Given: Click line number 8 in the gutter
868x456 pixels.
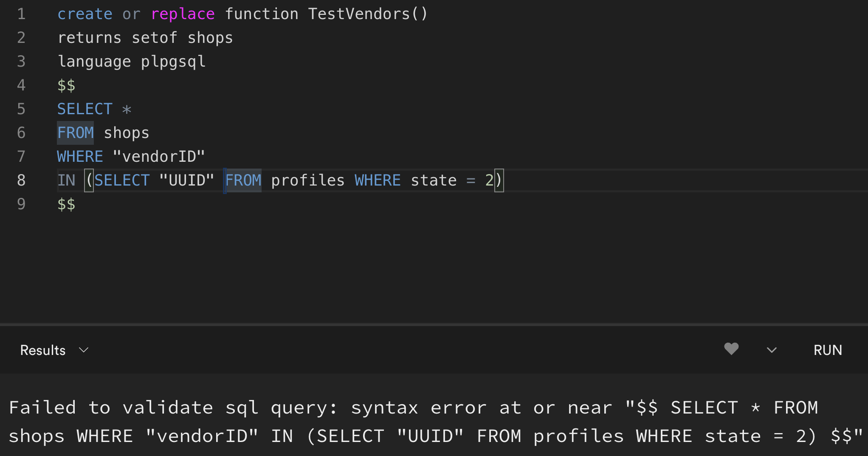Looking at the screenshot, I should tap(21, 180).
